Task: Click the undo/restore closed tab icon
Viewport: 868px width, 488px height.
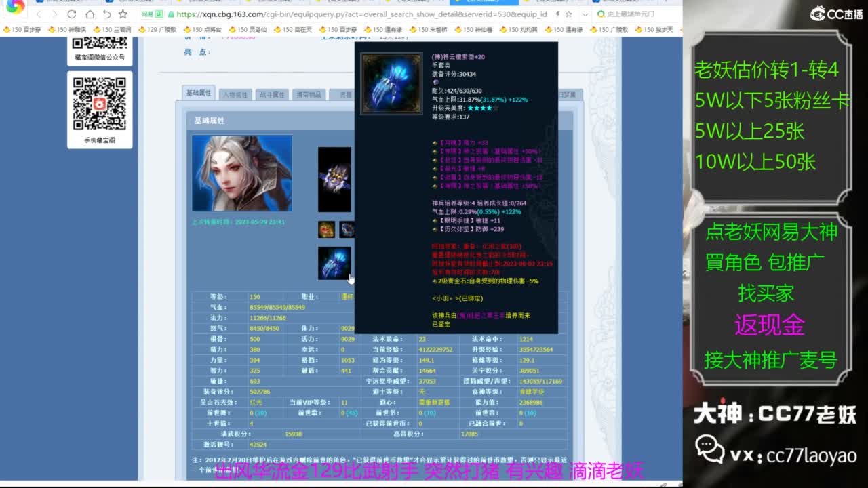Action: pos(106,14)
